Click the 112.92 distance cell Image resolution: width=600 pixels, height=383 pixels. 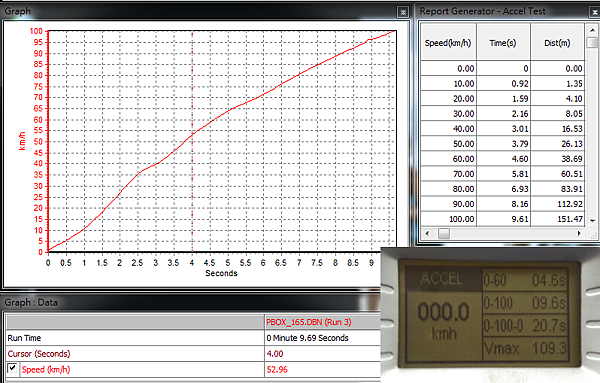[558, 204]
